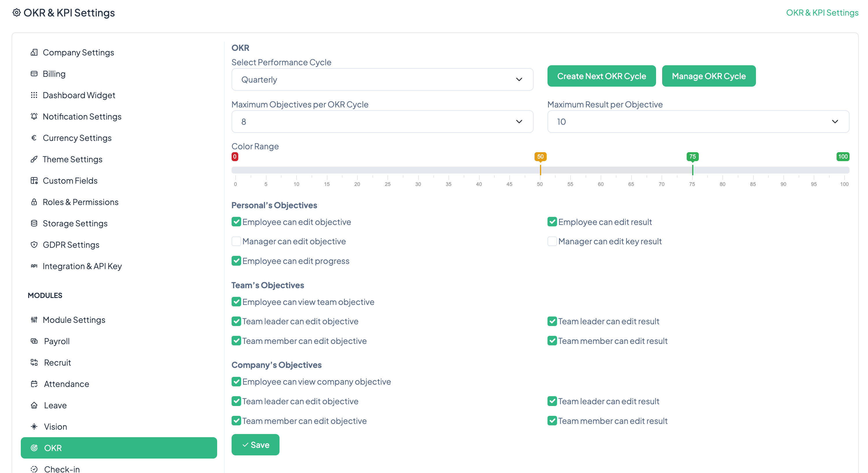Click Create Next OKR Cycle button
Screen dimensions: 868x473
[601, 76]
